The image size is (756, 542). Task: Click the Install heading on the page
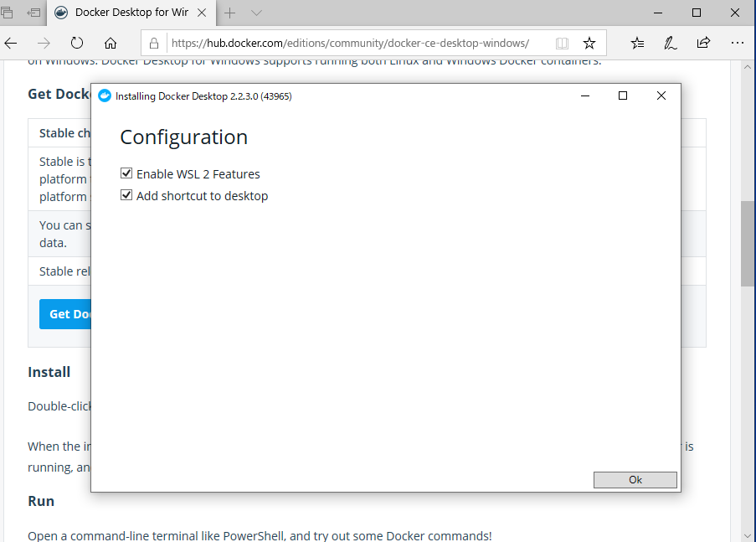pos(49,372)
